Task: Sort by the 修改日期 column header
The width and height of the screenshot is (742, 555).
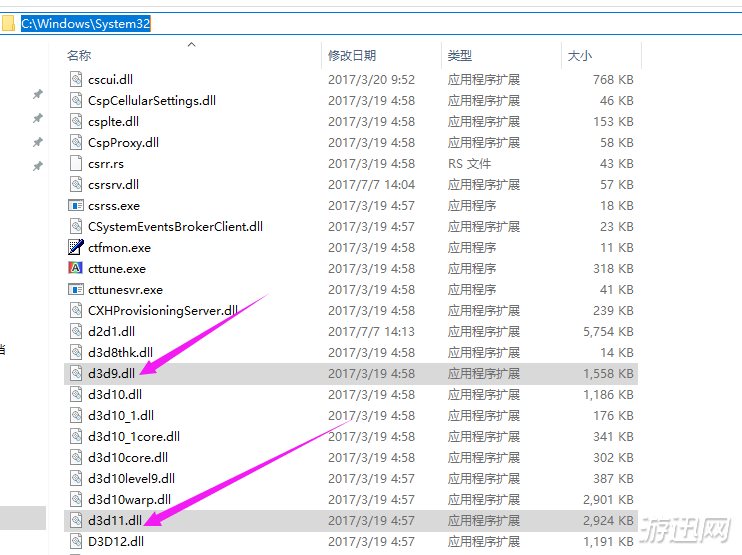Action: [352, 56]
